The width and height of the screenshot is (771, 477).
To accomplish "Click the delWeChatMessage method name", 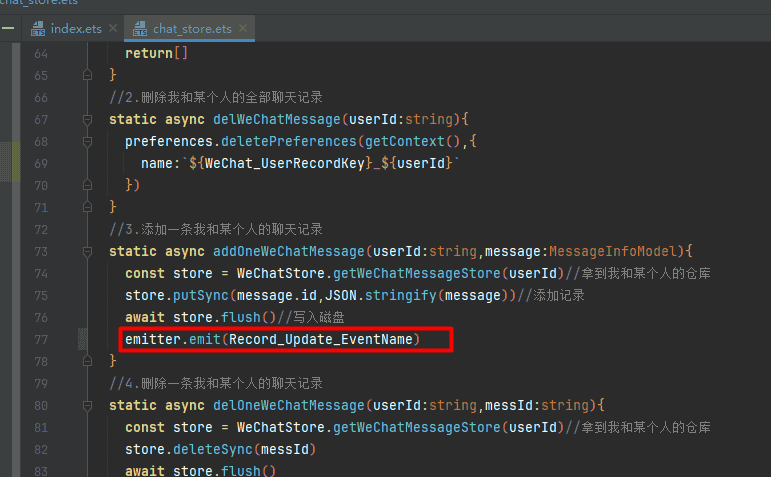I will tap(276, 119).
